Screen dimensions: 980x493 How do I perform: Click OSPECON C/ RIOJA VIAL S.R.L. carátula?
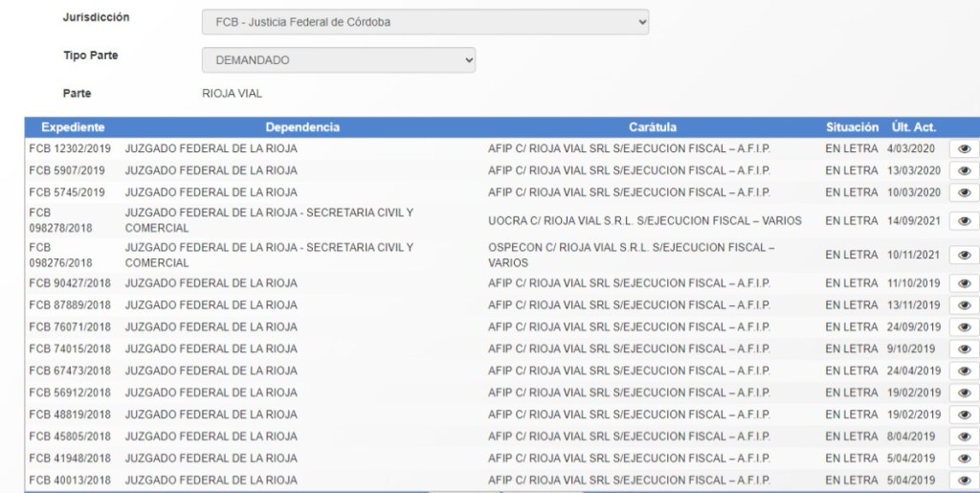click(x=632, y=255)
